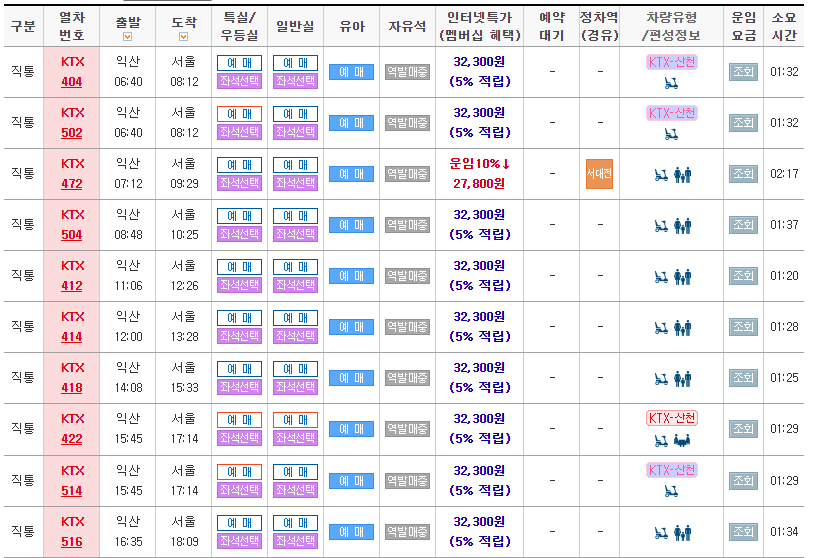Click the red KTX-산천 badge for KTX 422

coord(672,418)
